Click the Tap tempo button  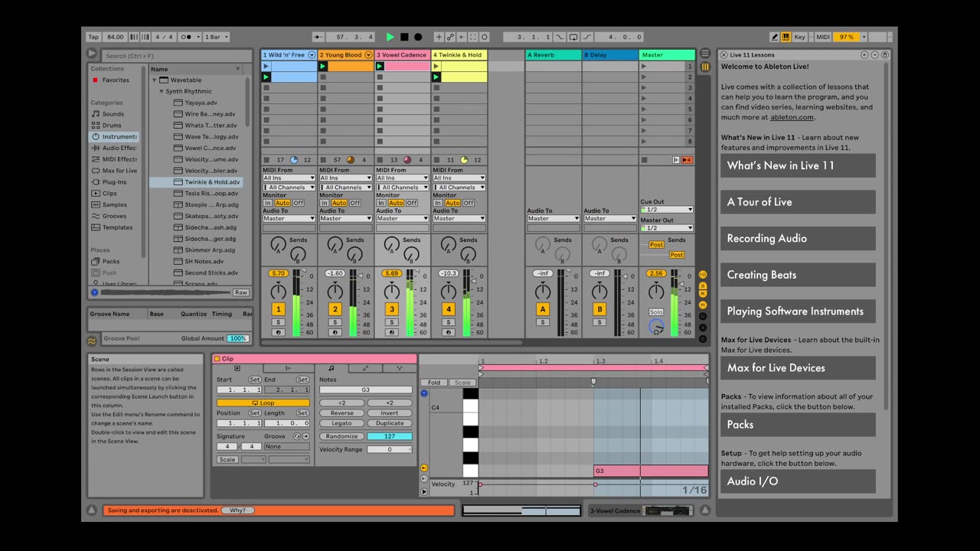click(93, 37)
